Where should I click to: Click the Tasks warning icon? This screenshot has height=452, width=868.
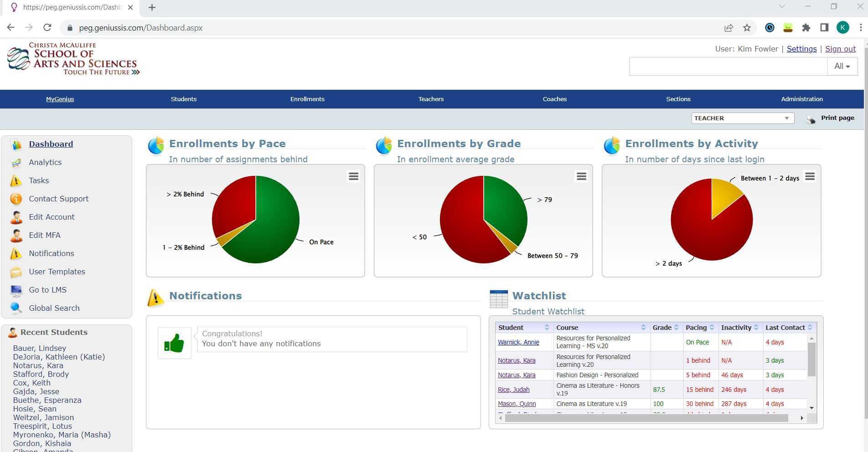coord(16,181)
